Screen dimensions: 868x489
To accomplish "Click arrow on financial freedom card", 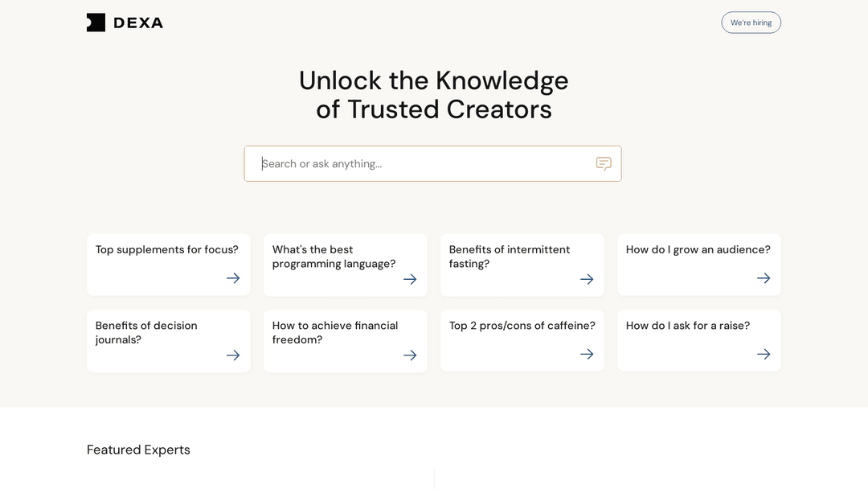I will 410,355.
